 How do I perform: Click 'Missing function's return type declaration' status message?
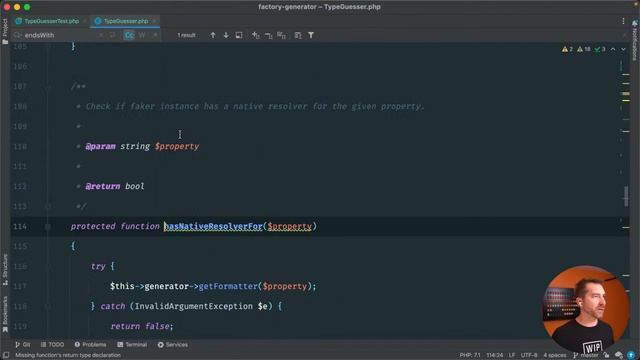coord(68,356)
